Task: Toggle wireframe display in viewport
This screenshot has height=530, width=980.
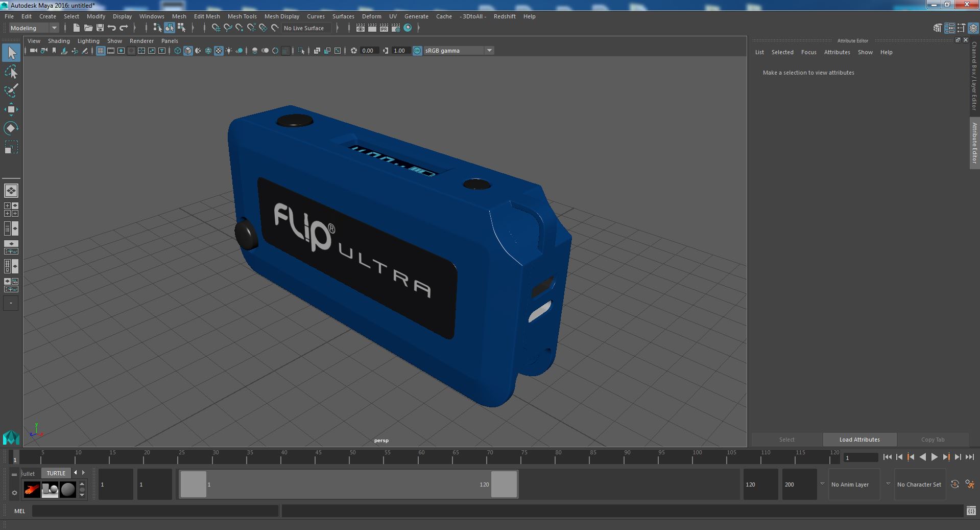Action: point(178,51)
